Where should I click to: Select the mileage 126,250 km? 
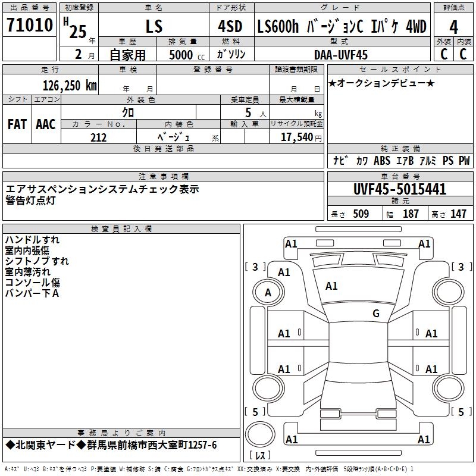point(70,86)
